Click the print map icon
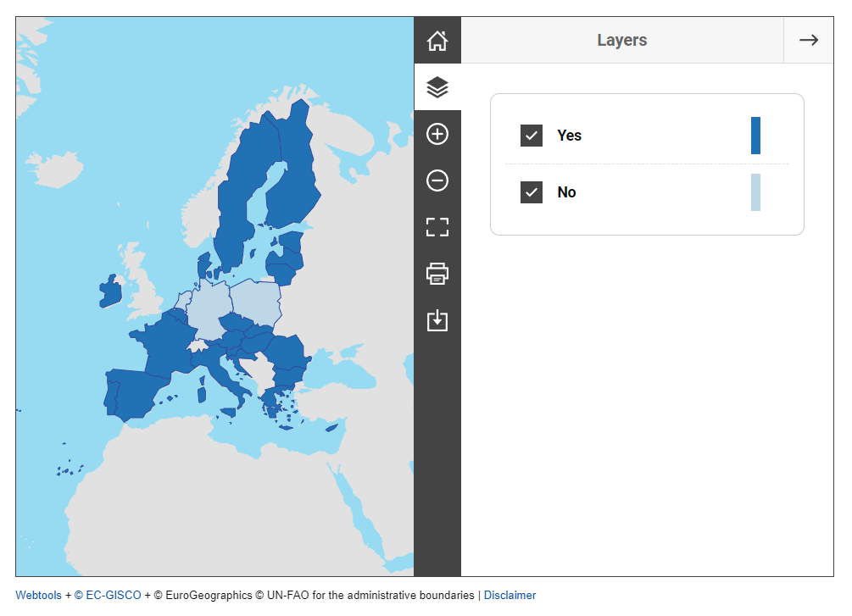This screenshot has width=852, height=616. [437, 274]
